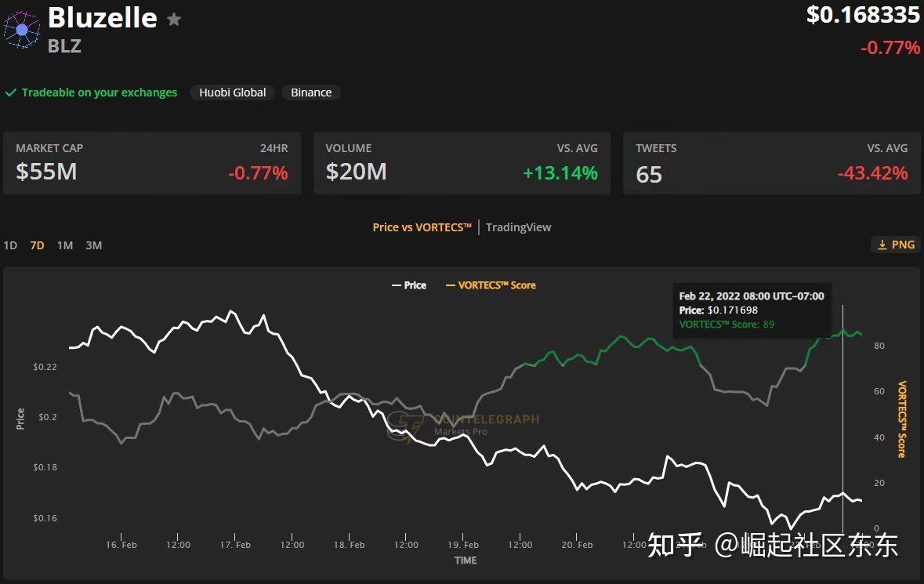The width and height of the screenshot is (924, 584).
Task: Click the tooltip VORTECS Score 89 line
Action: point(727,324)
